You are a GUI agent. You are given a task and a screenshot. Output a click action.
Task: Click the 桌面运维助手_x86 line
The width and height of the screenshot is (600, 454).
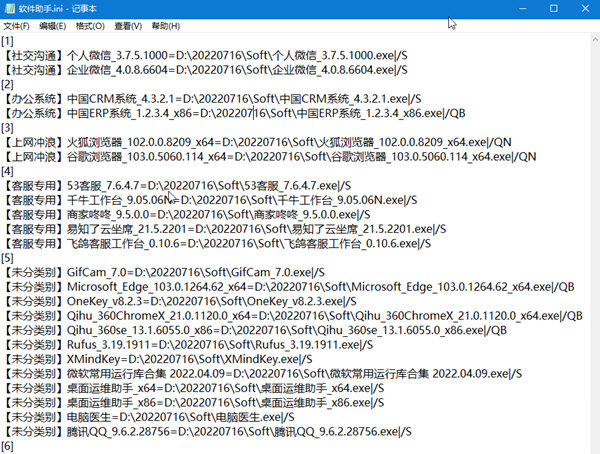point(194,403)
